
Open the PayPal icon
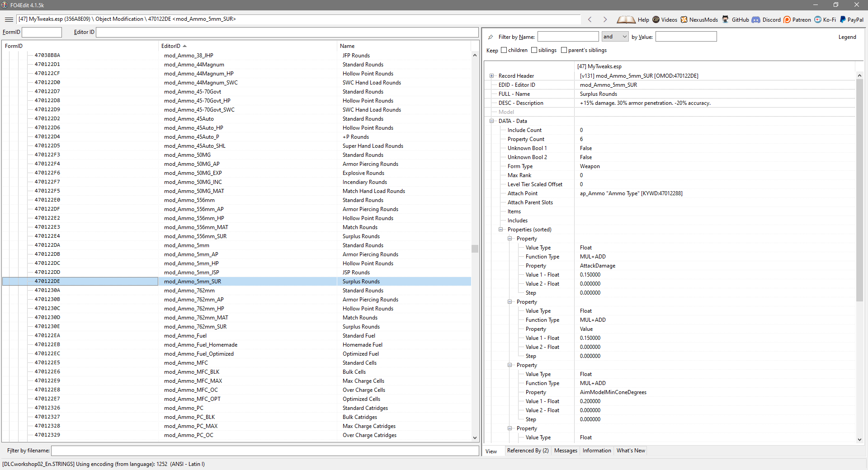click(x=843, y=19)
